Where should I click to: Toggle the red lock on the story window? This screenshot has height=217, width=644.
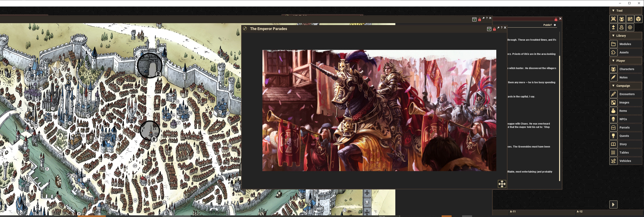pyautogui.click(x=556, y=19)
